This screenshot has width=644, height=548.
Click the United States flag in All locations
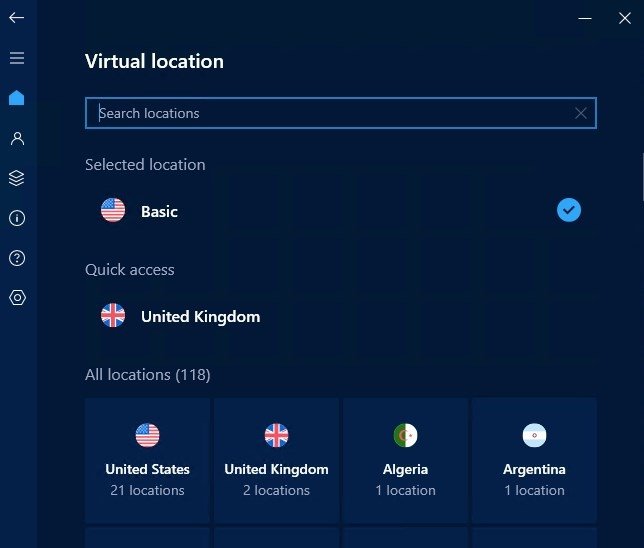[x=147, y=435]
